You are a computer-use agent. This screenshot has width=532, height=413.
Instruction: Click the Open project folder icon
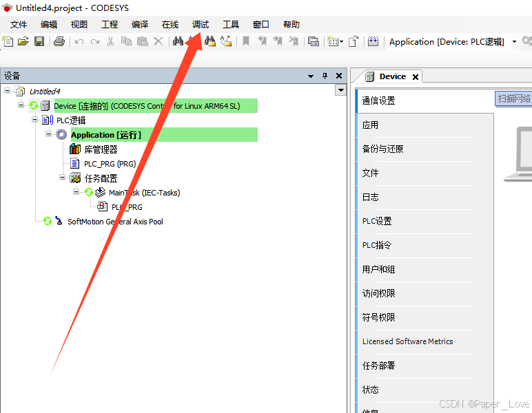click(x=23, y=41)
